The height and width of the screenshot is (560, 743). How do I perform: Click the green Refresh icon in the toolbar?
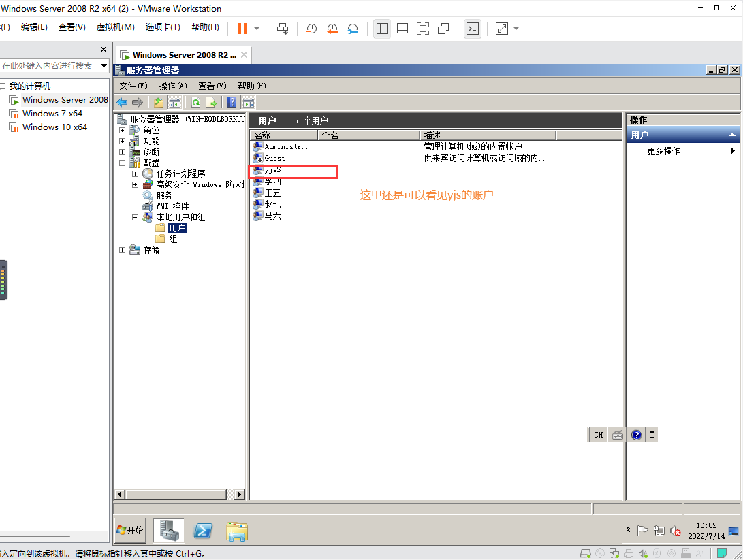point(195,102)
